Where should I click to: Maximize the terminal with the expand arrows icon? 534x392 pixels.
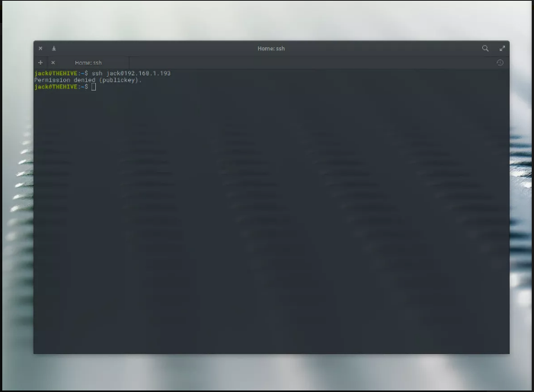[502, 48]
